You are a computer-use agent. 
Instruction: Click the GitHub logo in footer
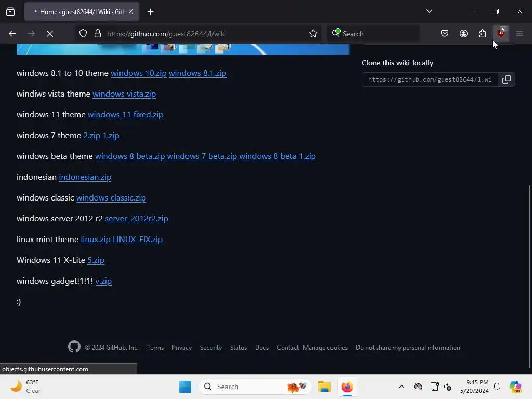pos(74,347)
